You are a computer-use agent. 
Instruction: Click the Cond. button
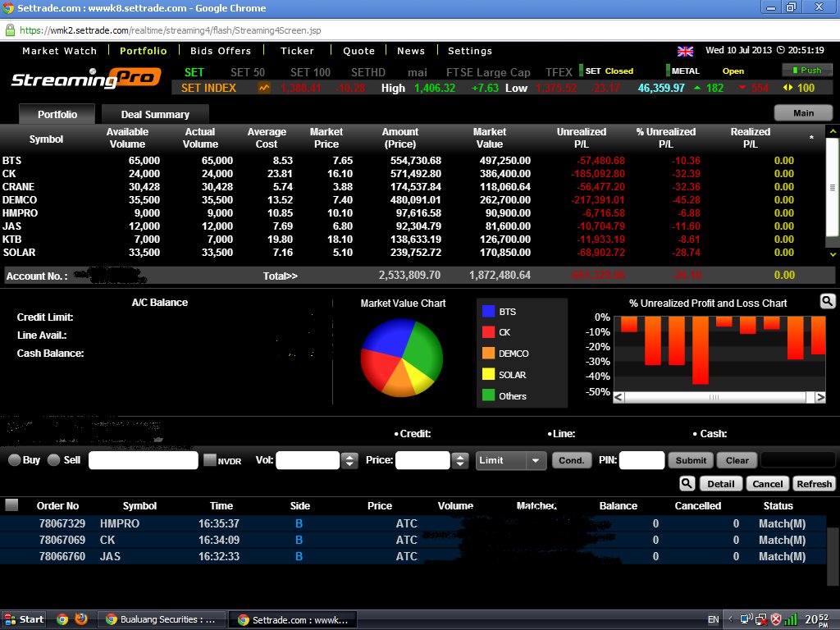[572, 460]
